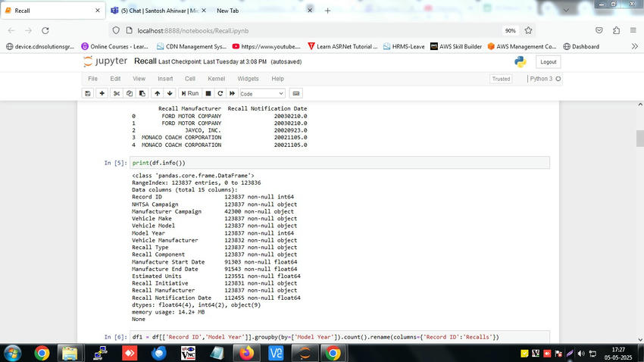Rename the notebook title Recall
This screenshot has width=644, height=362.
pos(145,61)
